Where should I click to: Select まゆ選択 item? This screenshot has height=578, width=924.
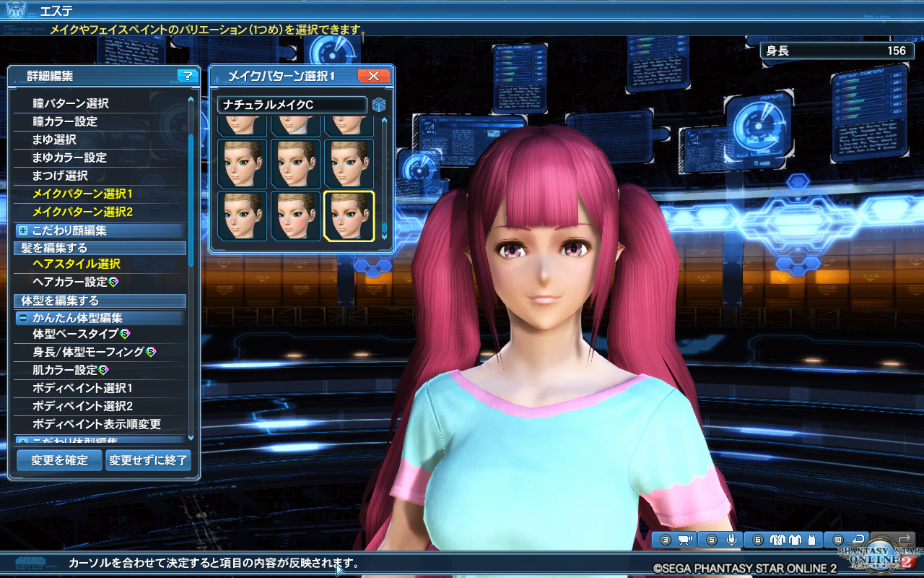[100, 139]
